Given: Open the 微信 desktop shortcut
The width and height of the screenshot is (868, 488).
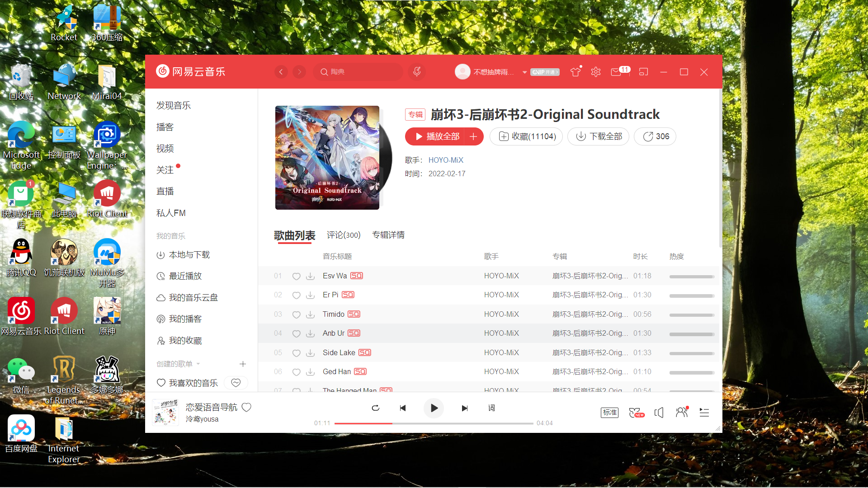Looking at the screenshot, I should click(x=21, y=375).
